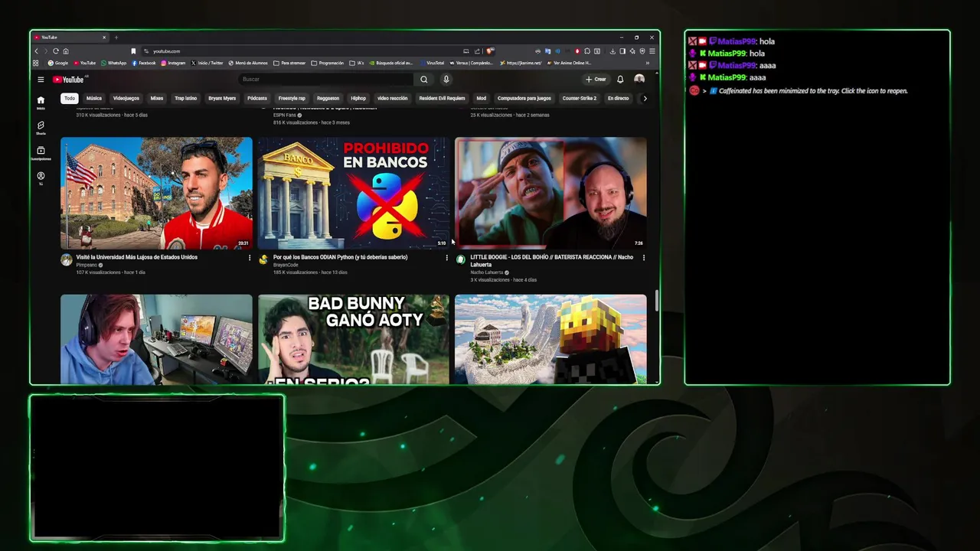
Task: Open the Inicio / Twitter bookmark
Action: (207, 63)
